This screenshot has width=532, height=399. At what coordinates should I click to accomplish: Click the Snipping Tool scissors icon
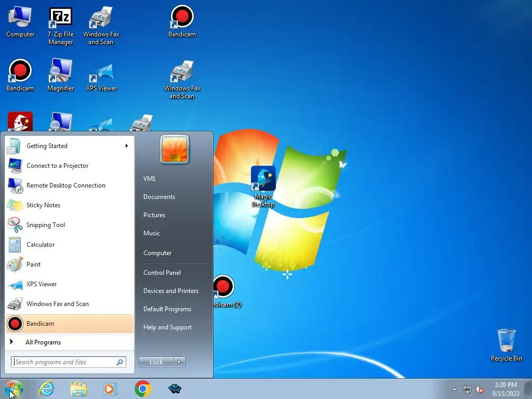(x=15, y=225)
